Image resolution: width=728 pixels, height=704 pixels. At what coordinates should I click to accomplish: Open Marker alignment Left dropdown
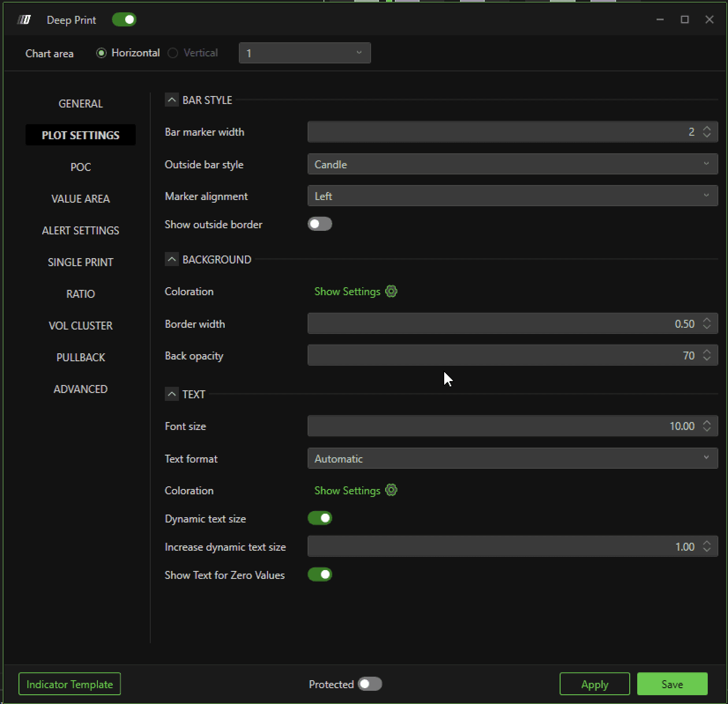click(x=513, y=196)
